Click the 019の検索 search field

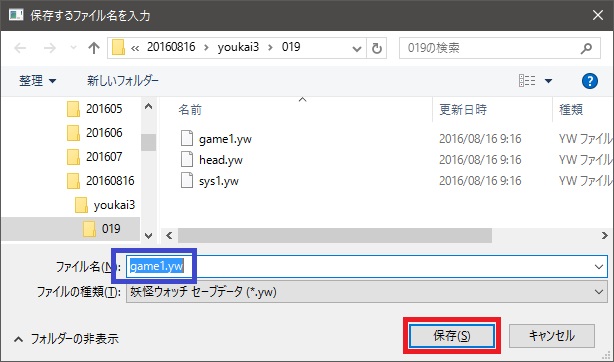(500, 48)
